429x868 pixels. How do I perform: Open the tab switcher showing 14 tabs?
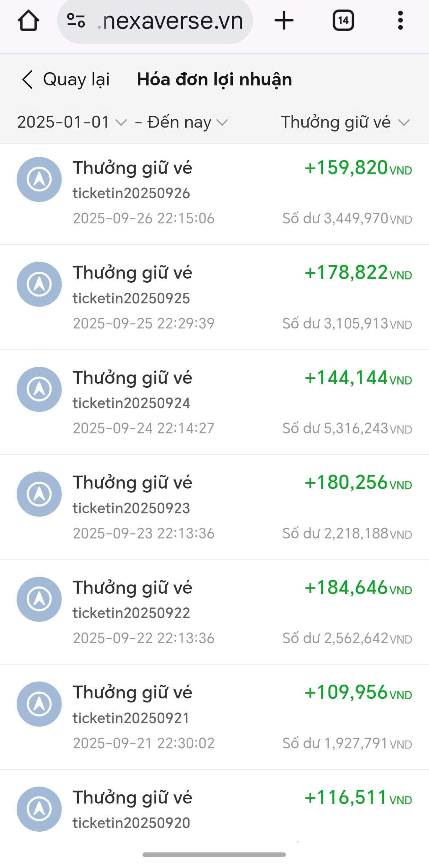(343, 21)
